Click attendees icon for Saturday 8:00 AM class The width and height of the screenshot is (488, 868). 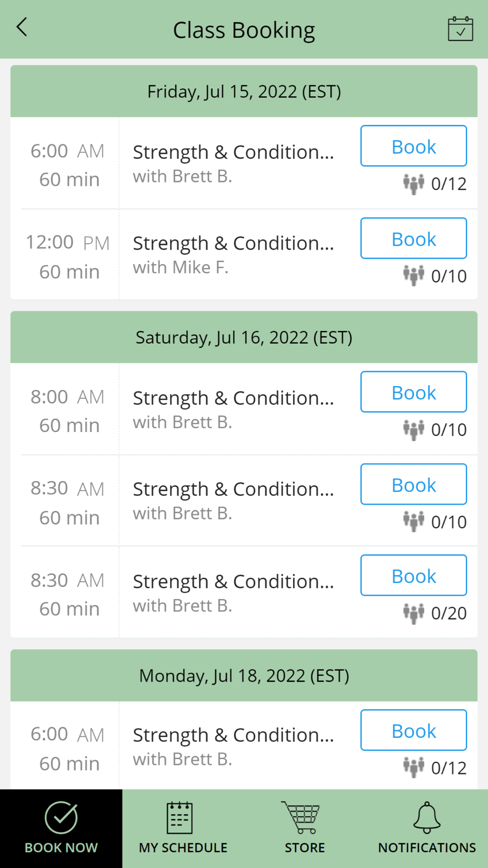click(413, 430)
